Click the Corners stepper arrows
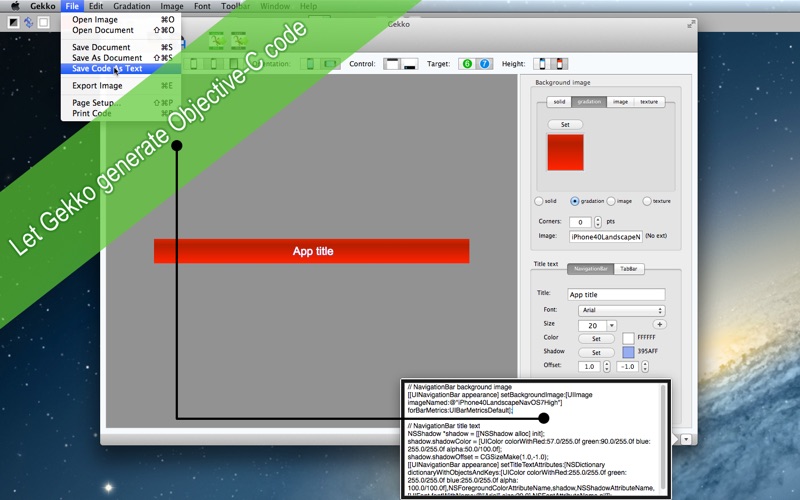Image resolution: width=800 pixels, height=500 pixels. click(597, 222)
